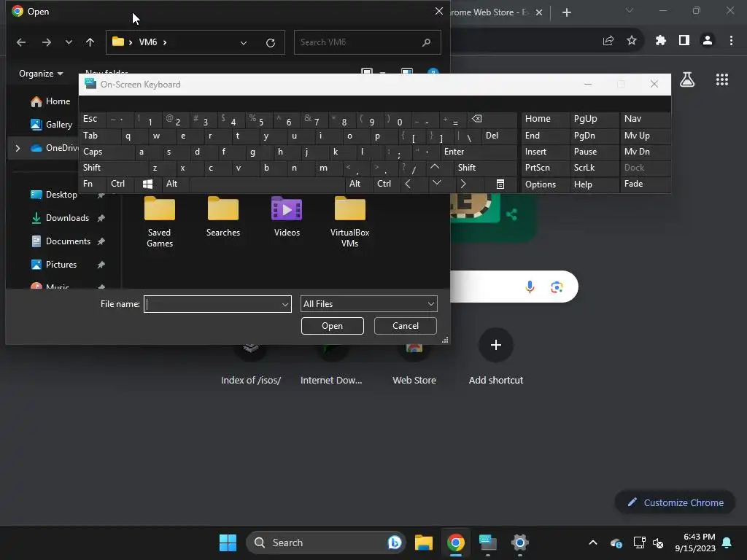The image size is (747, 560).
Task: Click the Cancel button in dialog
Action: click(x=406, y=326)
